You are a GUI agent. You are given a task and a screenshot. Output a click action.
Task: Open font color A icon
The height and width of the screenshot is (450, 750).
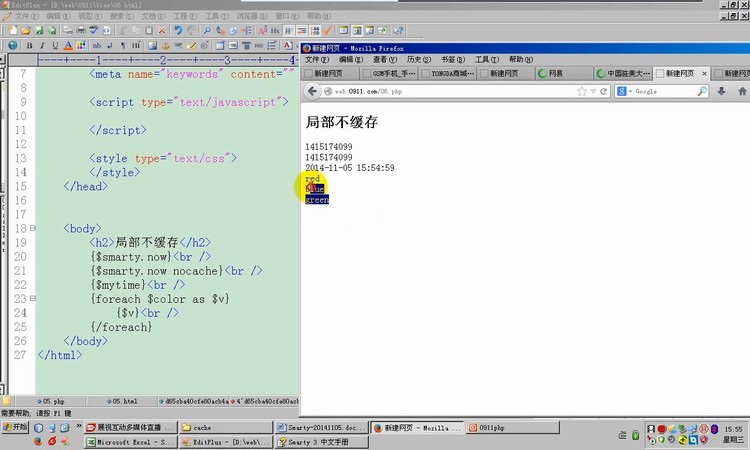[68, 45]
